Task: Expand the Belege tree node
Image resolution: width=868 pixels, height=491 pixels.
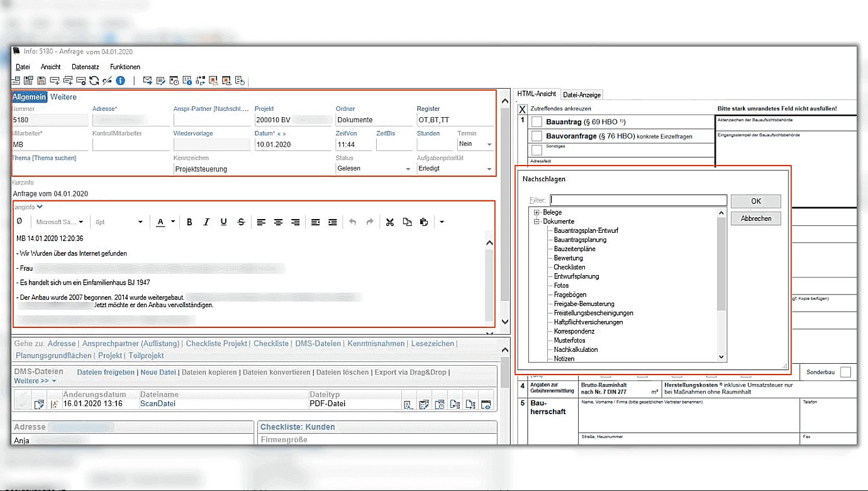Action: pos(537,213)
